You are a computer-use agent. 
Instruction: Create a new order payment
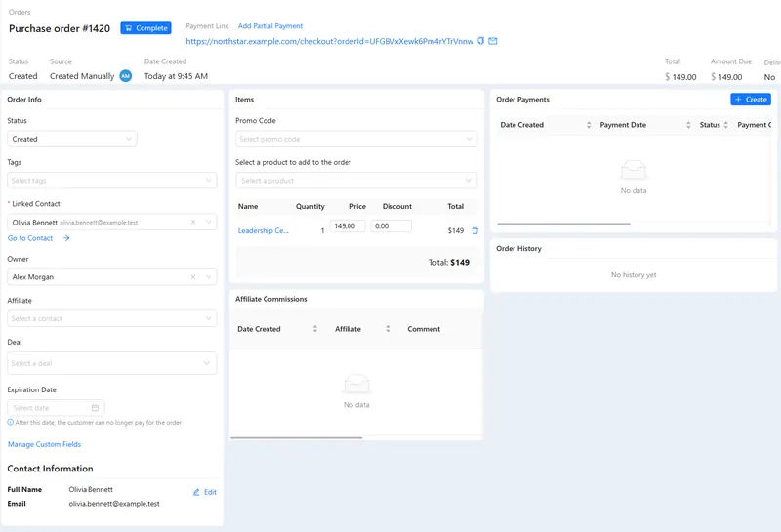point(751,100)
